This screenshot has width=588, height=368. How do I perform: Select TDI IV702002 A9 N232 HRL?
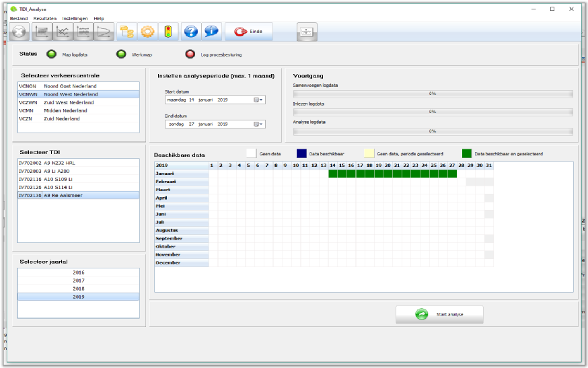tap(78, 163)
